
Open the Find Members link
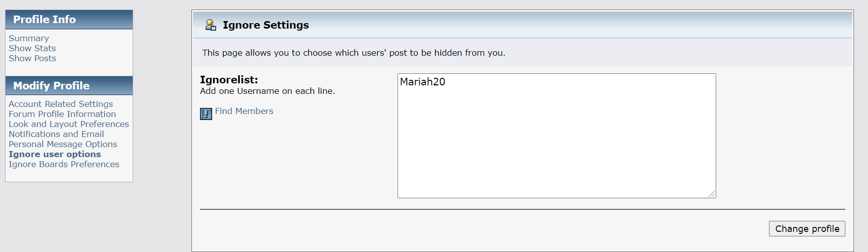pyautogui.click(x=244, y=111)
